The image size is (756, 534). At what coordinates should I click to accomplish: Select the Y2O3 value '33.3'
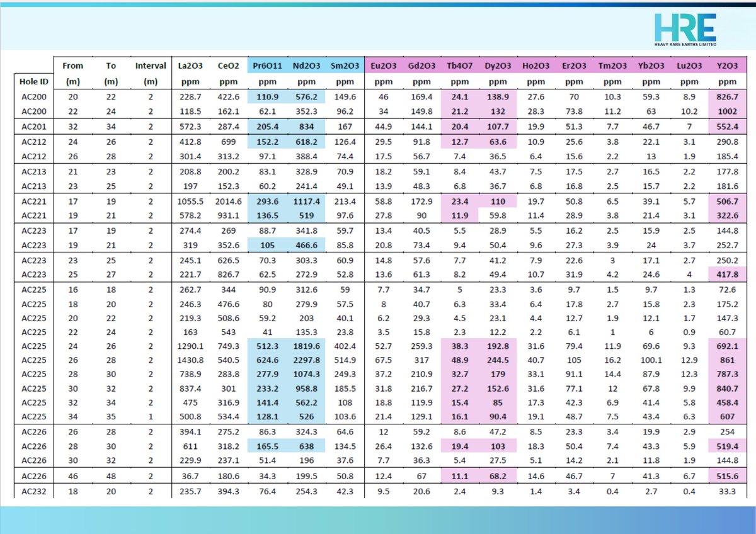(727, 490)
